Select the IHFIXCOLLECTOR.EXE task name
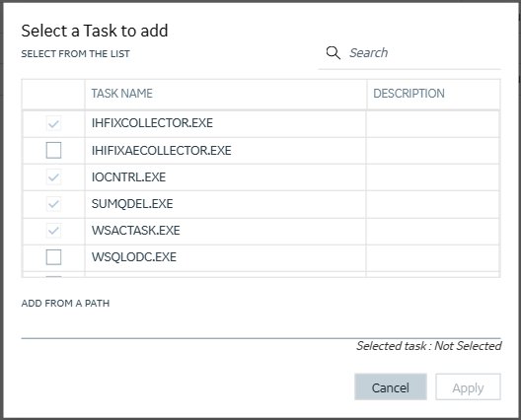The height and width of the screenshot is (420, 521). point(152,123)
